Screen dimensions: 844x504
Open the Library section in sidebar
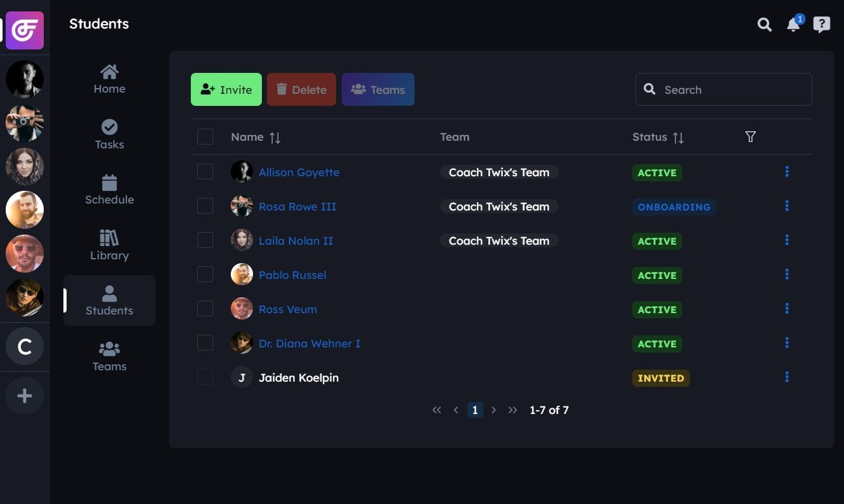(110, 245)
